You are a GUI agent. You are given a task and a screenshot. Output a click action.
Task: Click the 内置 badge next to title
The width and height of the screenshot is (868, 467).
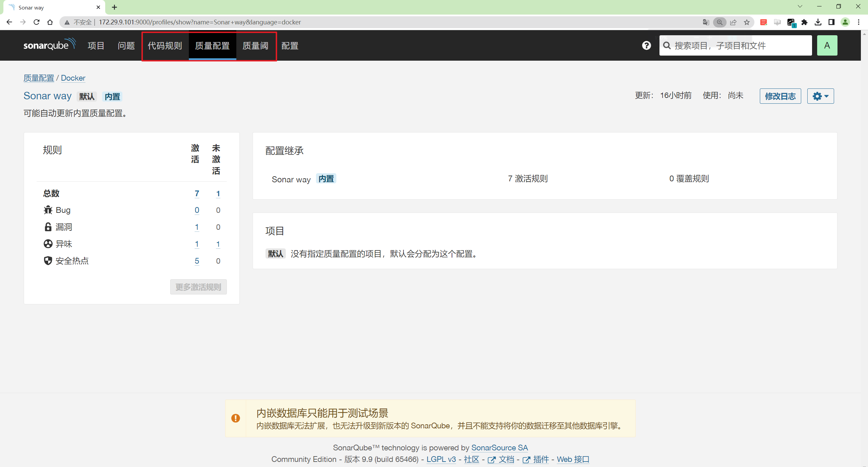(112, 97)
